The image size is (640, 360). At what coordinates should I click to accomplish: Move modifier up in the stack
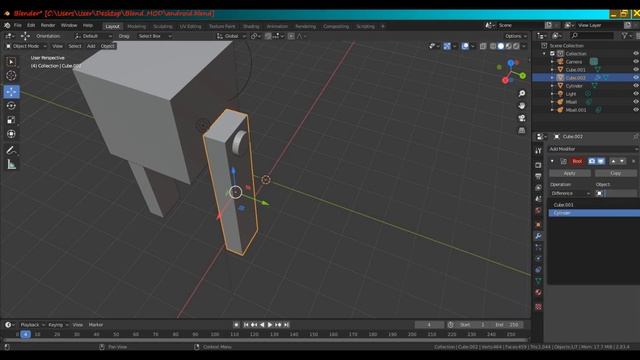point(613,161)
